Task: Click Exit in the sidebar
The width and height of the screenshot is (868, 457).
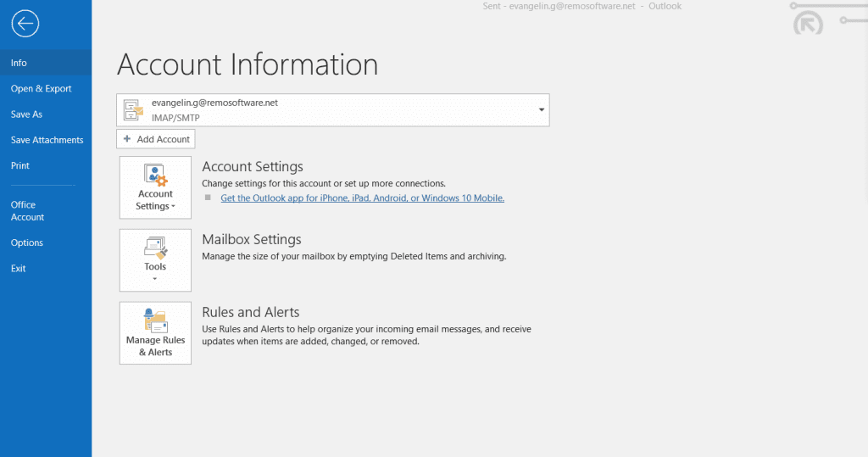Action: (46, 268)
